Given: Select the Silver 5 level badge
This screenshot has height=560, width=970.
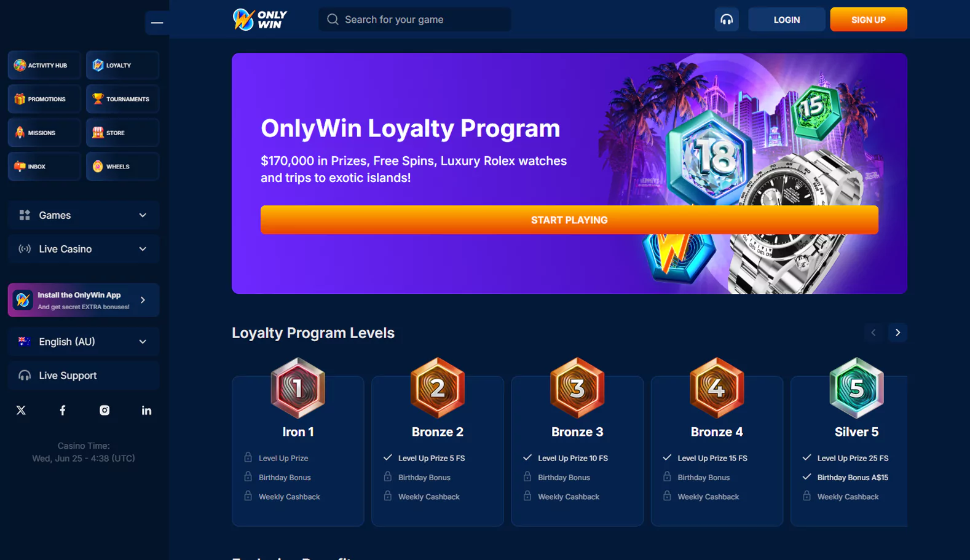Looking at the screenshot, I should (x=856, y=388).
